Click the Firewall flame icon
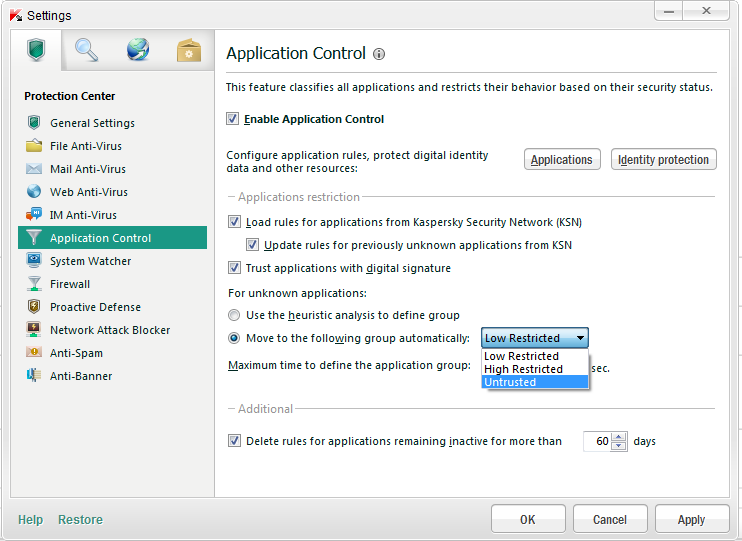 [x=34, y=284]
